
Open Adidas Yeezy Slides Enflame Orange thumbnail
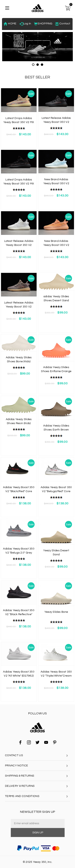(56, 350)
